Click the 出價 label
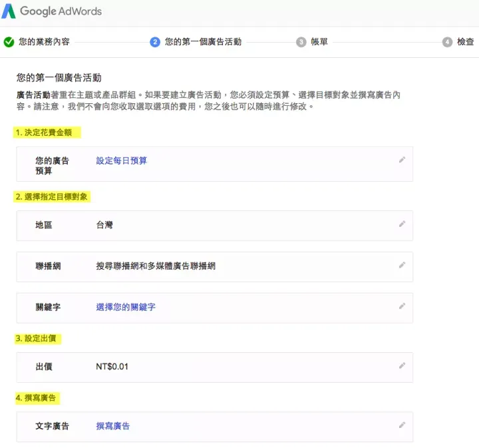 (44, 366)
